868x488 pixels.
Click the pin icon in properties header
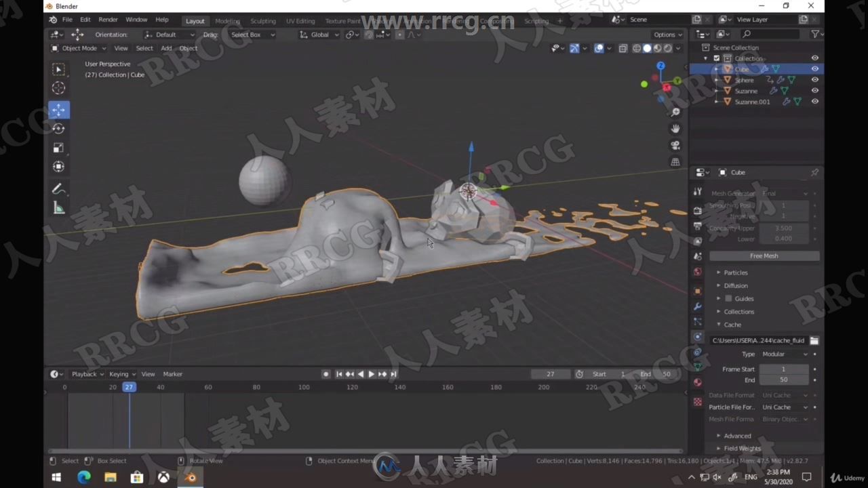click(814, 172)
